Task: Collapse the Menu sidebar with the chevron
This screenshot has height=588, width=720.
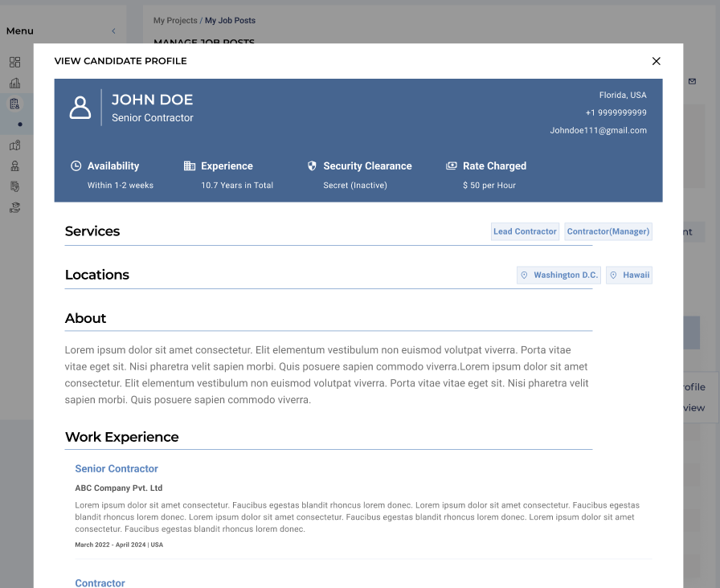Action: [113, 31]
